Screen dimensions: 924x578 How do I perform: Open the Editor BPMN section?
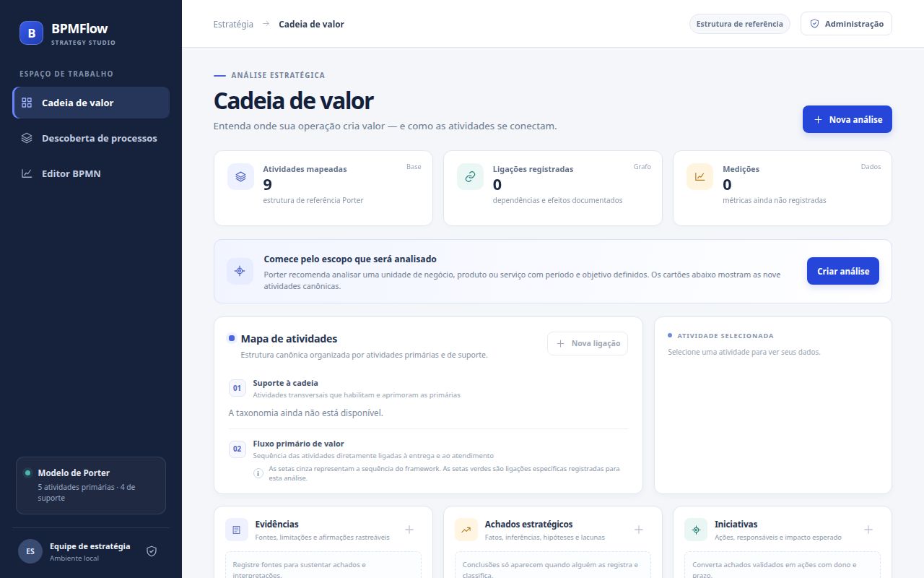click(x=91, y=173)
